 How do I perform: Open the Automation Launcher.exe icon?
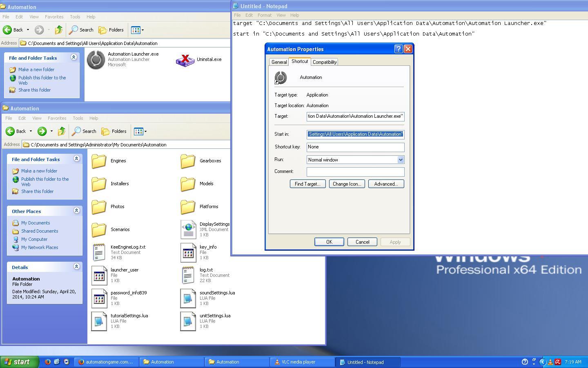tap(96, 60)
